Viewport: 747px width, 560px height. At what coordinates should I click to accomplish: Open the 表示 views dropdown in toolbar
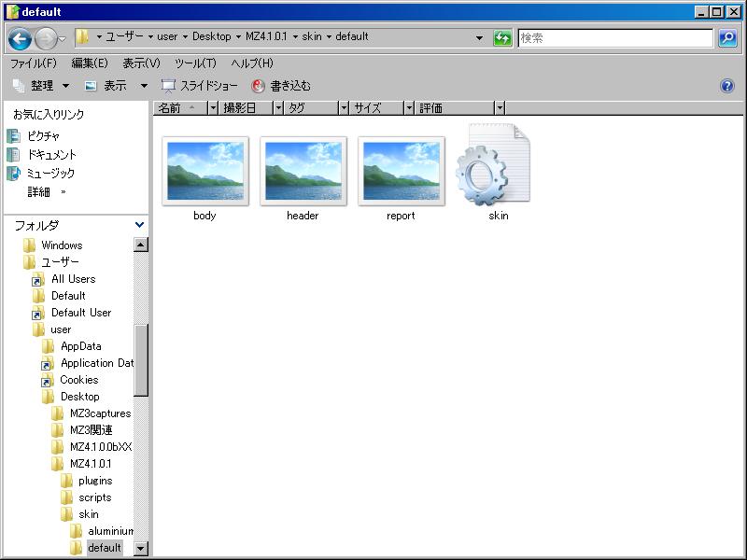coord(115,86)
